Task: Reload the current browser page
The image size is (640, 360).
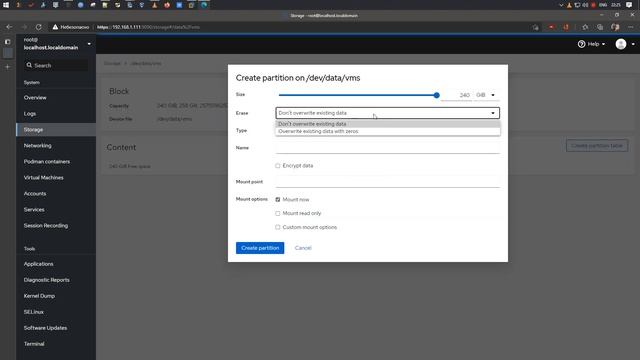Action: (x=38, y=27)
